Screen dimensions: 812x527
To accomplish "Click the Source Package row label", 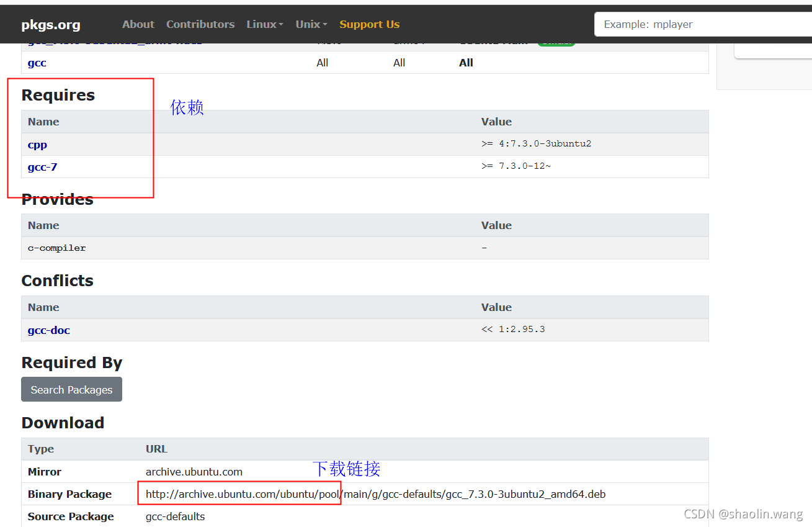I will [71, 516].
